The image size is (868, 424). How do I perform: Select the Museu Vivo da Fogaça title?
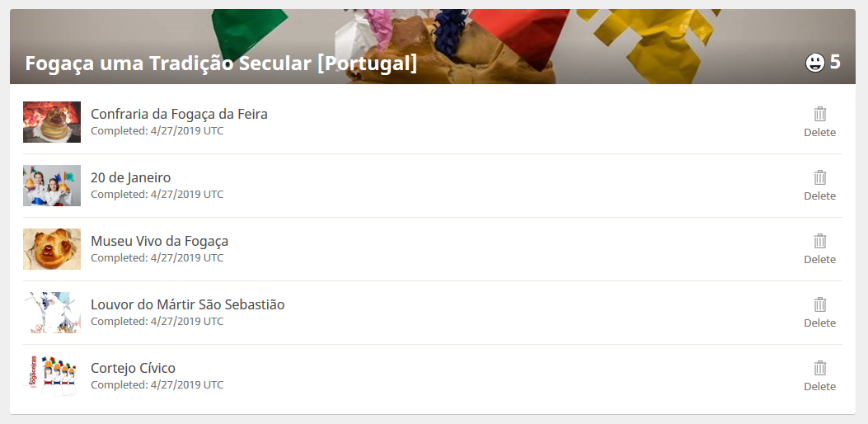coord(159,241)
